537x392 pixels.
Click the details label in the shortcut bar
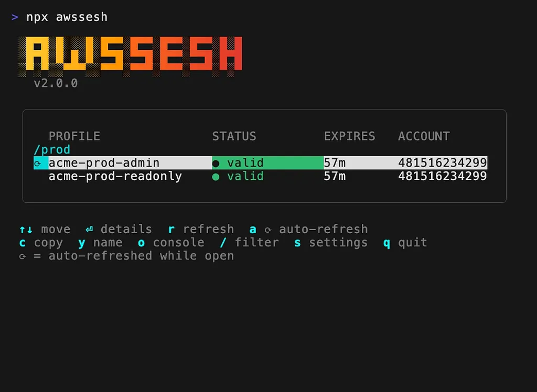pos(126,229)
